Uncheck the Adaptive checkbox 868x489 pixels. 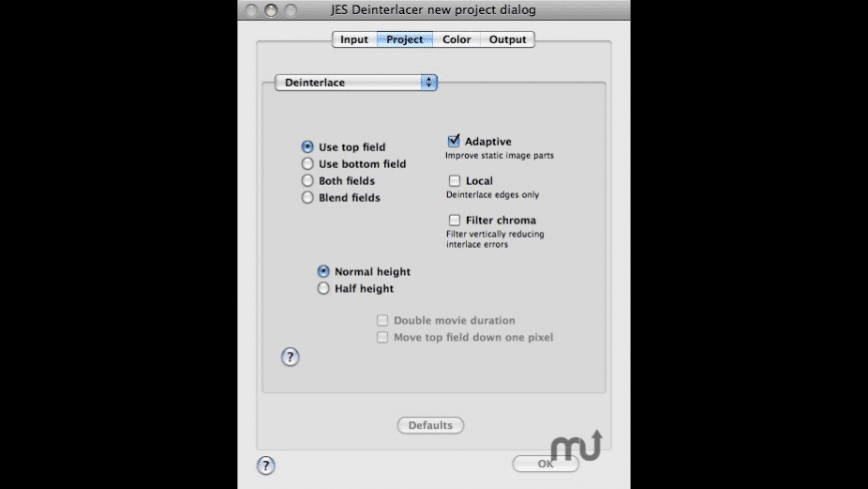[454, 141]
